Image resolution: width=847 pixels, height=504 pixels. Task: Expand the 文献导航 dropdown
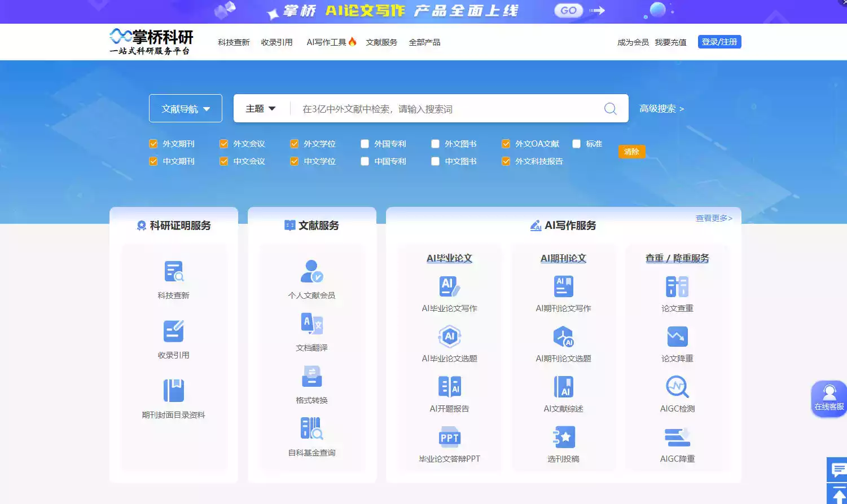coord(186,108)
